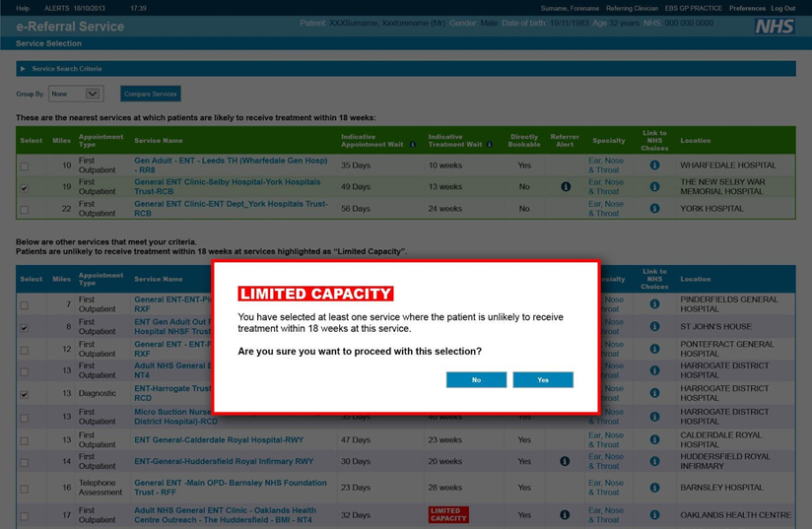This screenshot has height=529, width=812.
Task: Open NHS Choices info for Oaklands Health Centre
Action: click(x=654, y=515)
